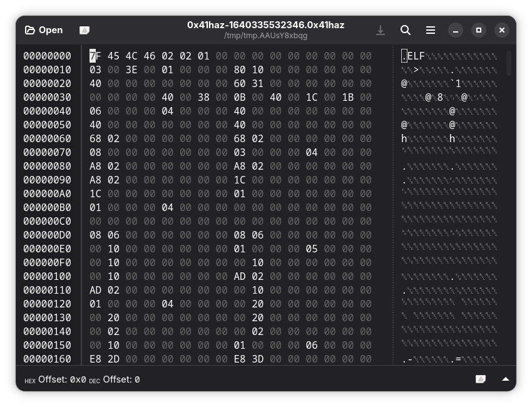Screen dimensions: 532x407
Task: Click the Open file button
Action: [44, 30]
